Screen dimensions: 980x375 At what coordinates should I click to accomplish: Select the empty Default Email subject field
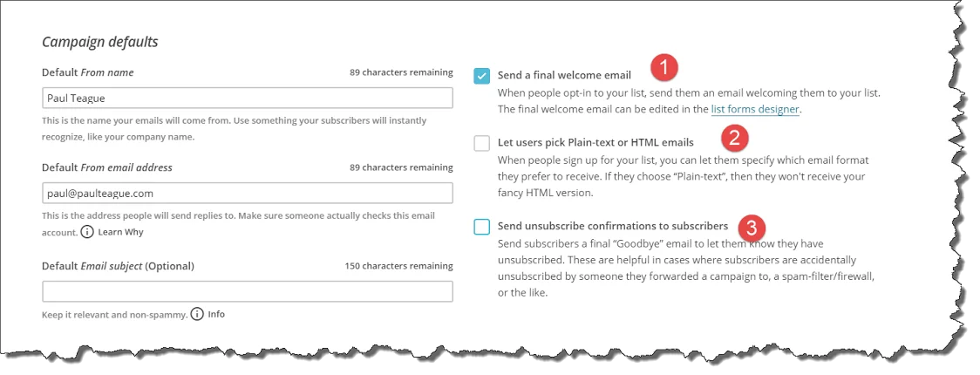247,291
